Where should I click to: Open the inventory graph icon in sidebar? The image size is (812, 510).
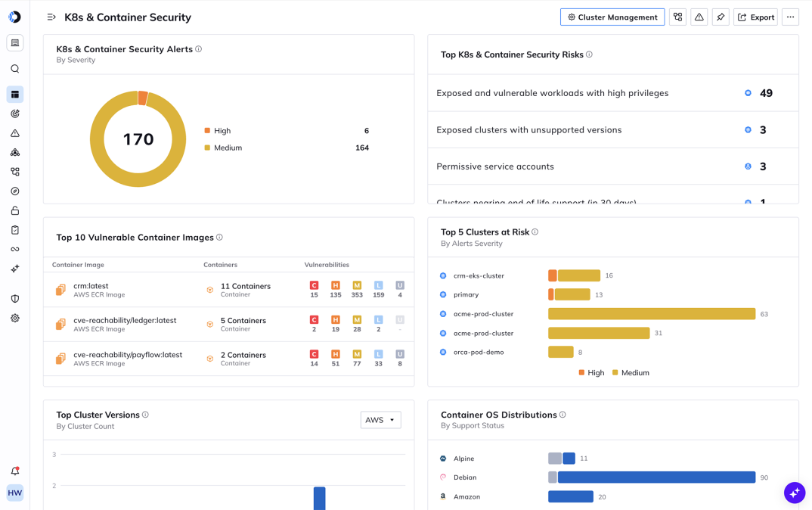tap(15, 172)
